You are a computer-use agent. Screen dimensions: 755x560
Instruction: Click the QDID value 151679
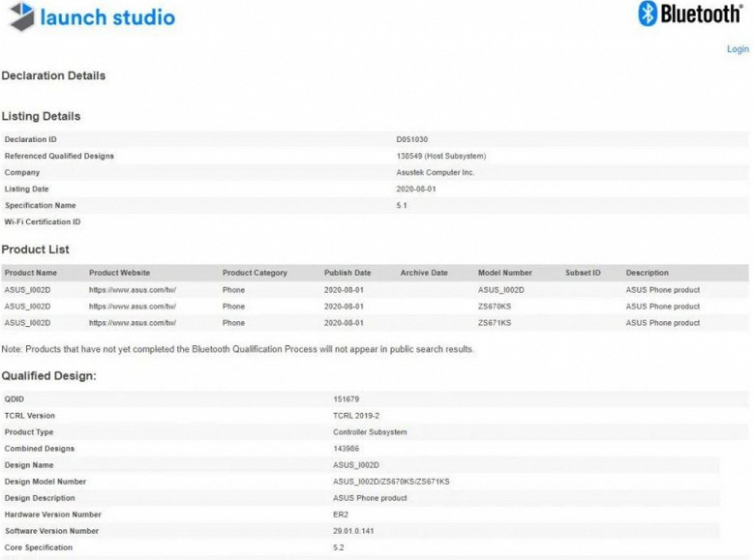[347, 398]
